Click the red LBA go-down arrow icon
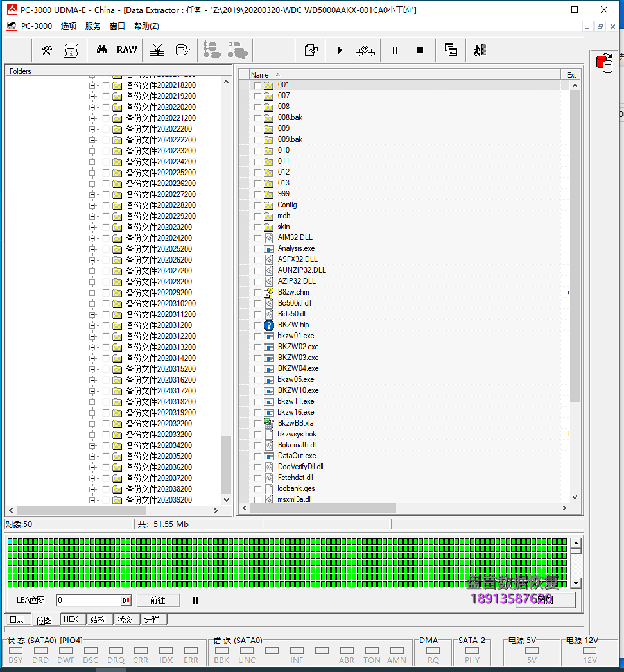This screenshot has width=624, height=672. (x=126, y=600)
